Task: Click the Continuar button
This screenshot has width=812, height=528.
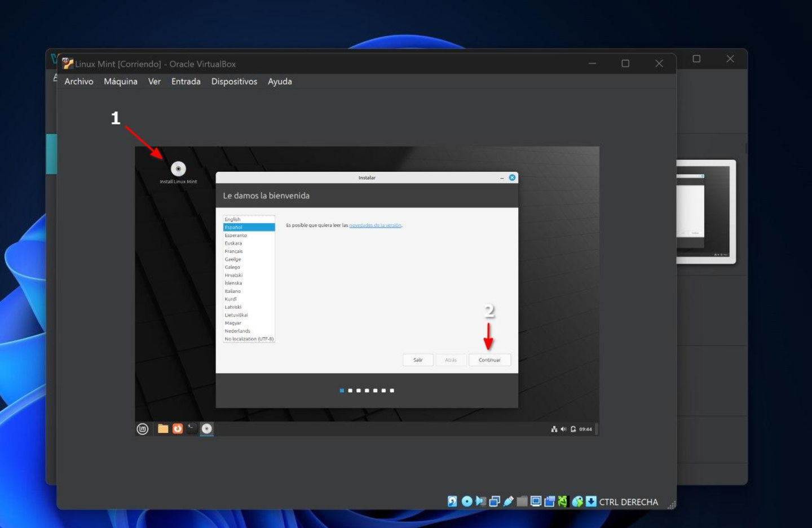Action: (489, 360)
